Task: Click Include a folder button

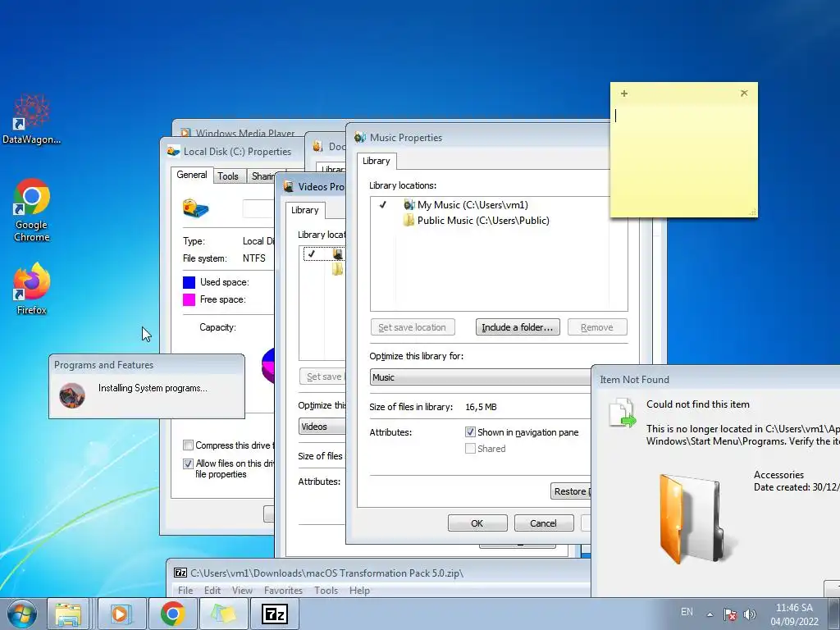Action: point(518,327)
